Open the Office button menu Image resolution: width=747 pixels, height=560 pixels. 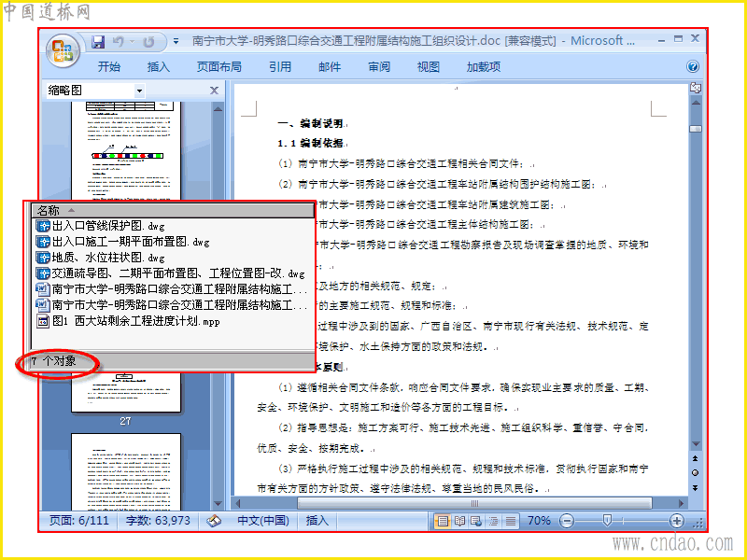62,50
